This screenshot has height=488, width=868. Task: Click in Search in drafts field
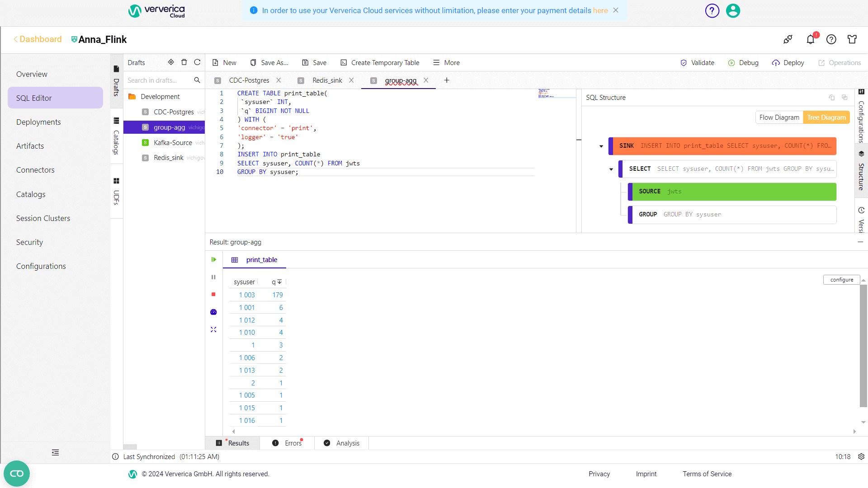pyautogui.click(x=158, y=80)
